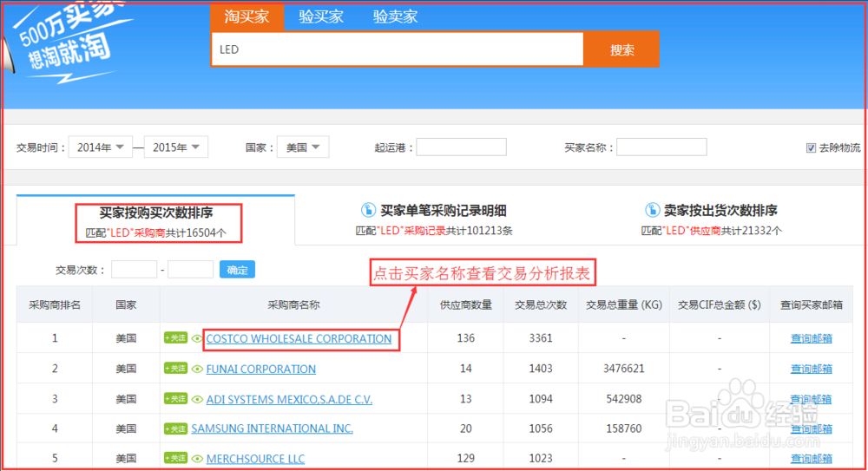The width and height of the screenshot is (868, 471).
Task: Click 查询邮箱 in the MERCHSOURCE row
Action: click(811, 458)
